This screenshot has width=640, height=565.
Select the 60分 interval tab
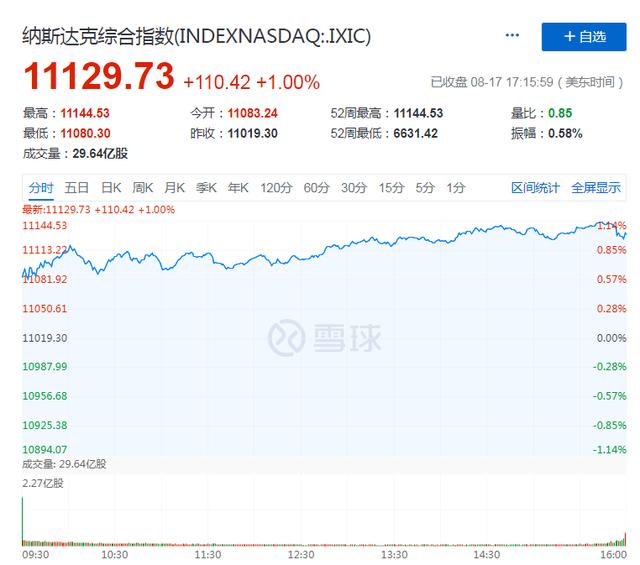click(316, 188)
